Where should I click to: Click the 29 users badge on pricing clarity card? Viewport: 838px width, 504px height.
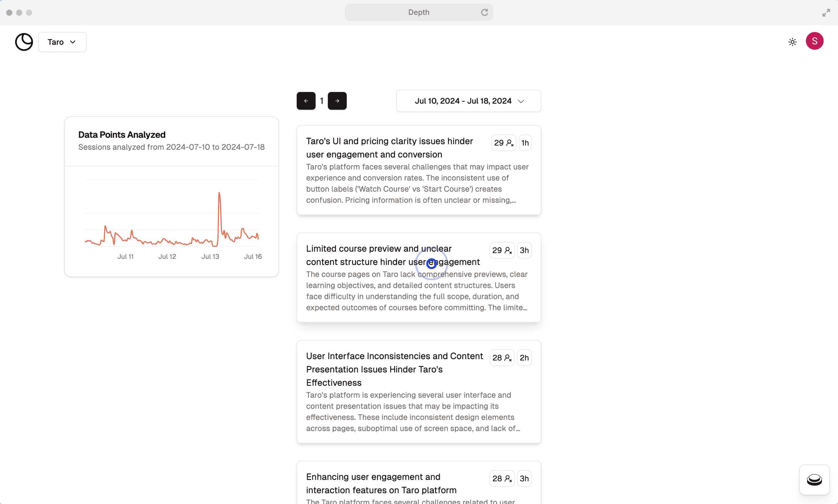pyautogui.click(x=503, y=143)
